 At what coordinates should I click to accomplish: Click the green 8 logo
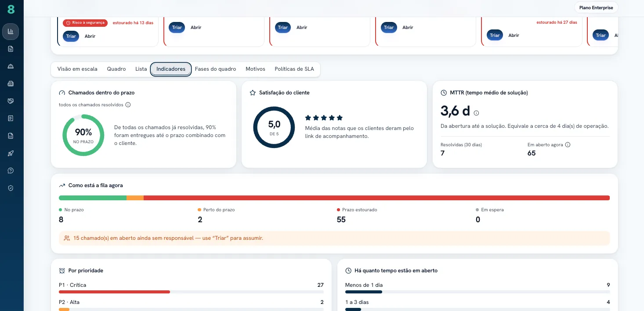(x=11, y=8)
